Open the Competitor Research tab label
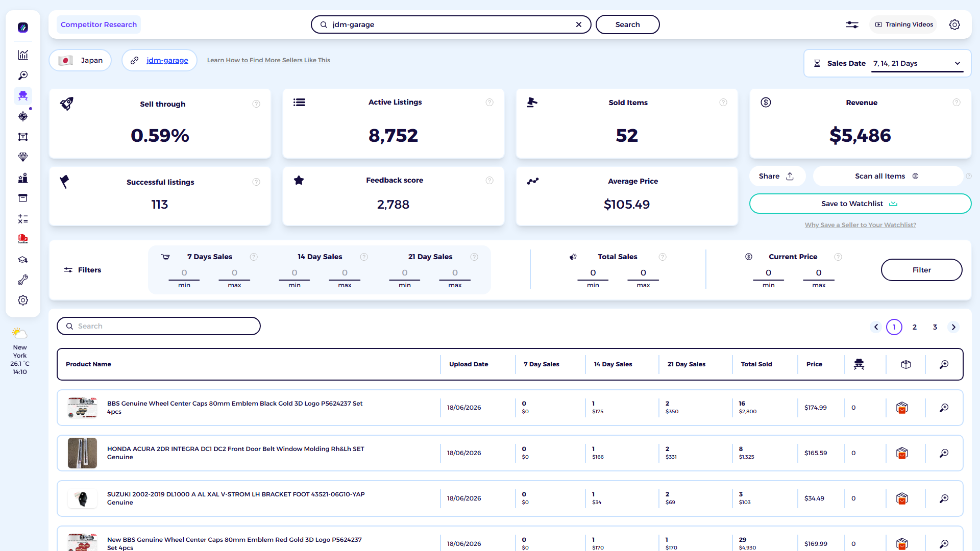The image size is (980, 551). (x=99, y=24)
